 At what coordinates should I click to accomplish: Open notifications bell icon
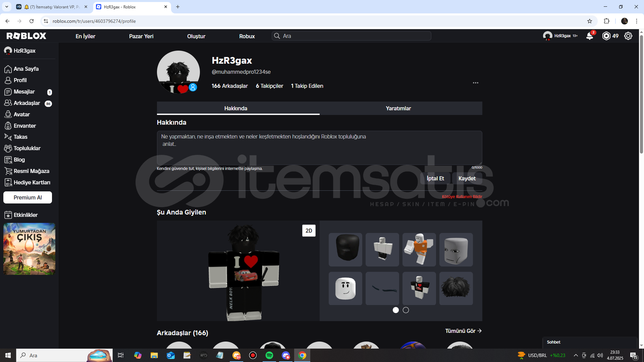pos(590,36)
